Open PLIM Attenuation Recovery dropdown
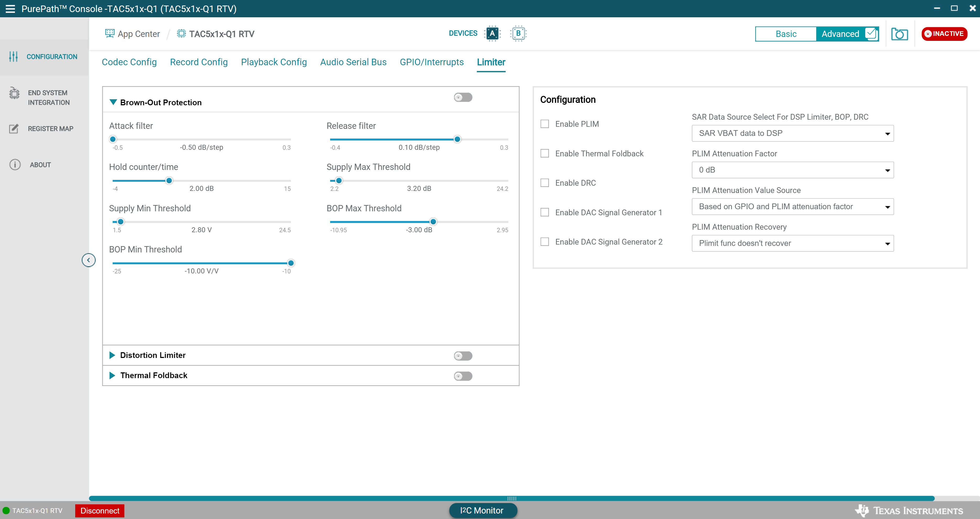The image size is (980, 519). (x=792, y=243)
